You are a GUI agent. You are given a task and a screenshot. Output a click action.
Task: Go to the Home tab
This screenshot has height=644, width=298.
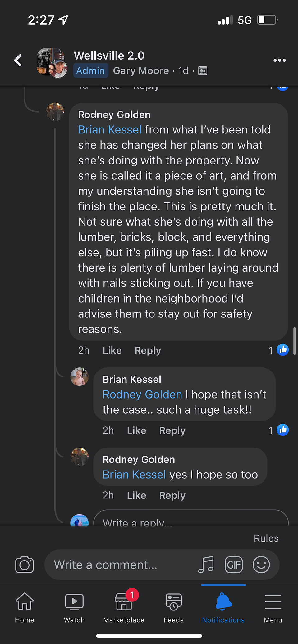tap(25, 607)
